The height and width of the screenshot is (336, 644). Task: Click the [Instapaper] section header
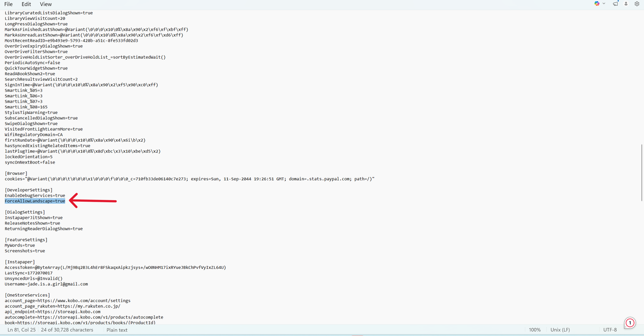point(20,262)
